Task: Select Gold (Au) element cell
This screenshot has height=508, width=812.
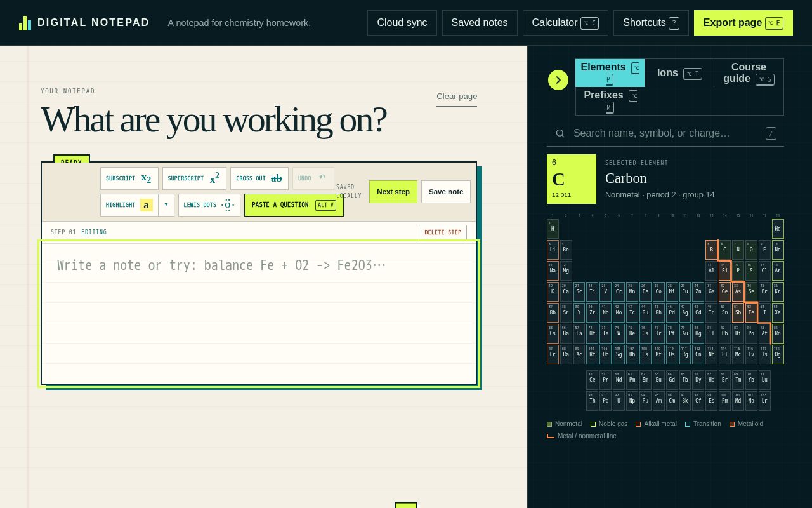Action: click(685, 333)
